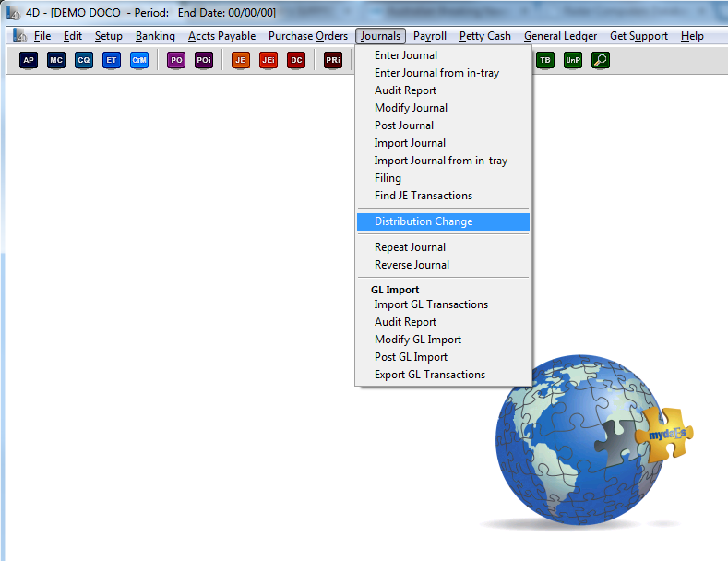
Task: Select the ET toolbar icon
Action: click(112, 60)
